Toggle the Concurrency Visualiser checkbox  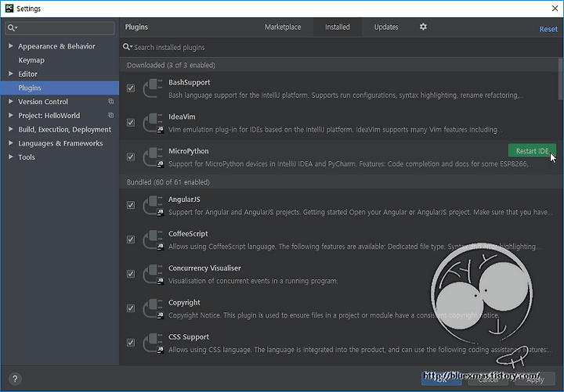click(131, 274)
